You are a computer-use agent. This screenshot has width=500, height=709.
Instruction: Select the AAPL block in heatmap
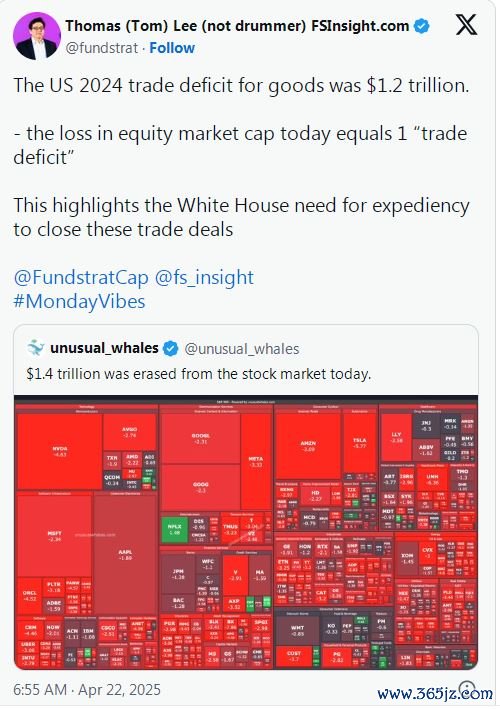point(125,554)
